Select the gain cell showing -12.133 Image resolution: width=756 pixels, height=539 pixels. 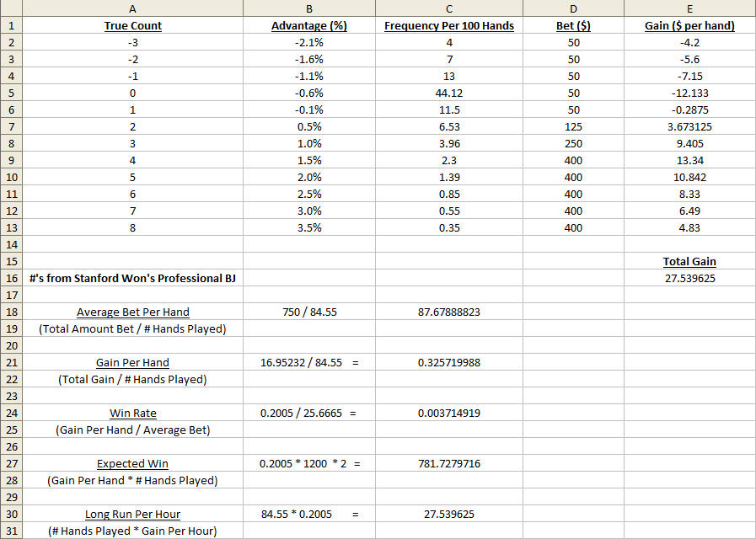690,93
